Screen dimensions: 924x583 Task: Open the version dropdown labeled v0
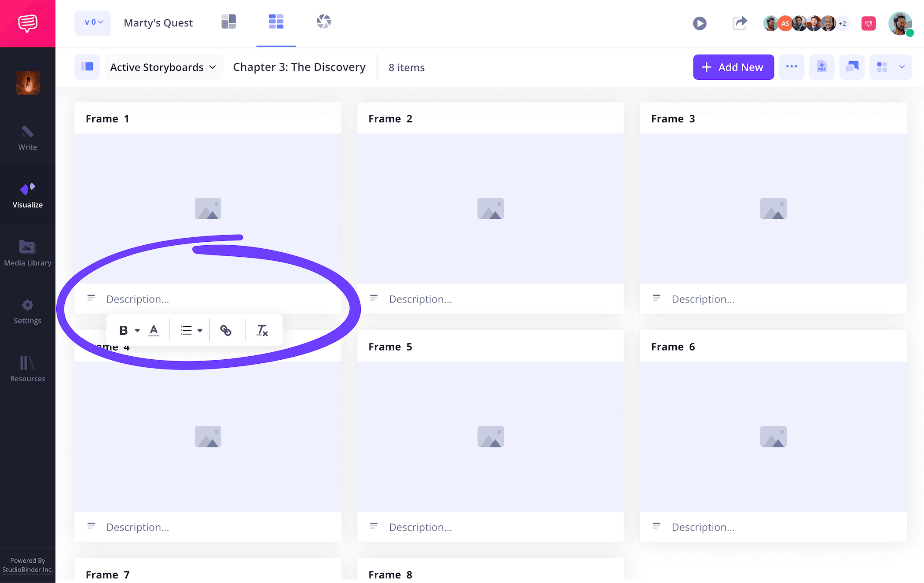pos(92,22)
